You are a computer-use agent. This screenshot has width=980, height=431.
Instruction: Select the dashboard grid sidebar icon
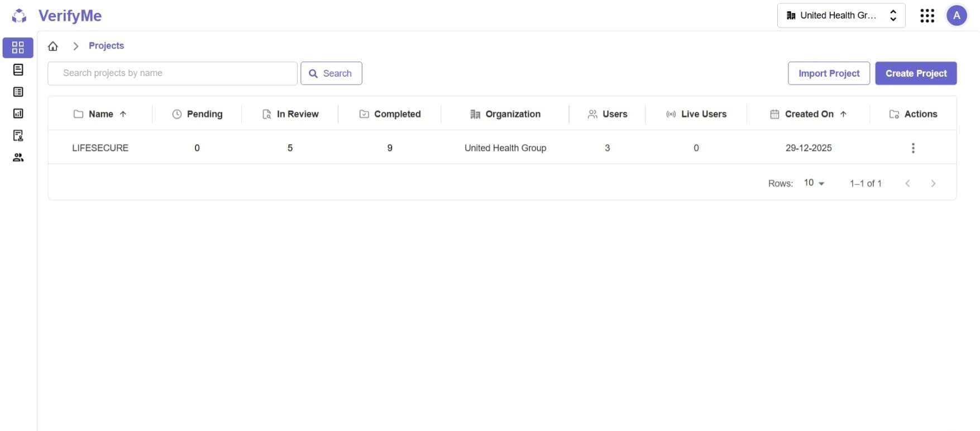(x=18, y=48)
